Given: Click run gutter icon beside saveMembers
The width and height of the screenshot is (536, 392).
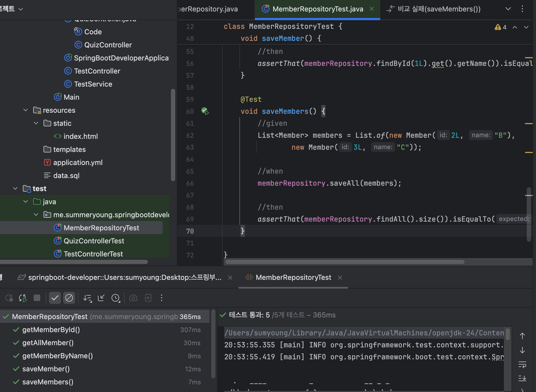Looking at the screenshot, I should point(205,111).
